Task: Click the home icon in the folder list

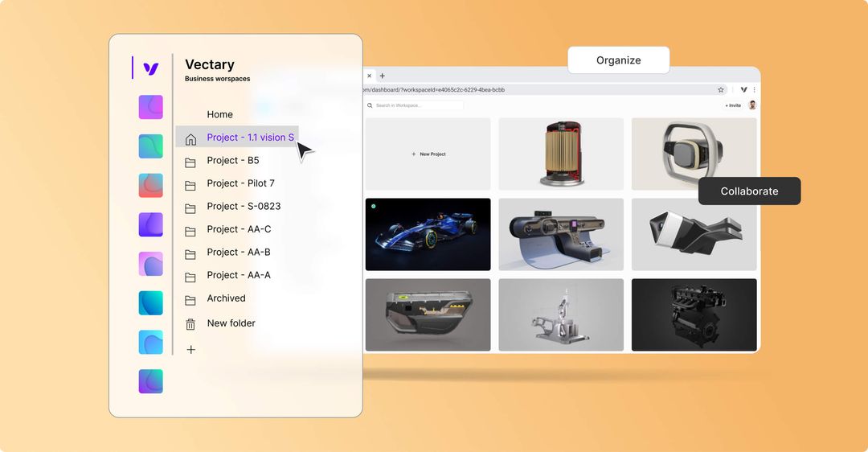Action: 190,139
